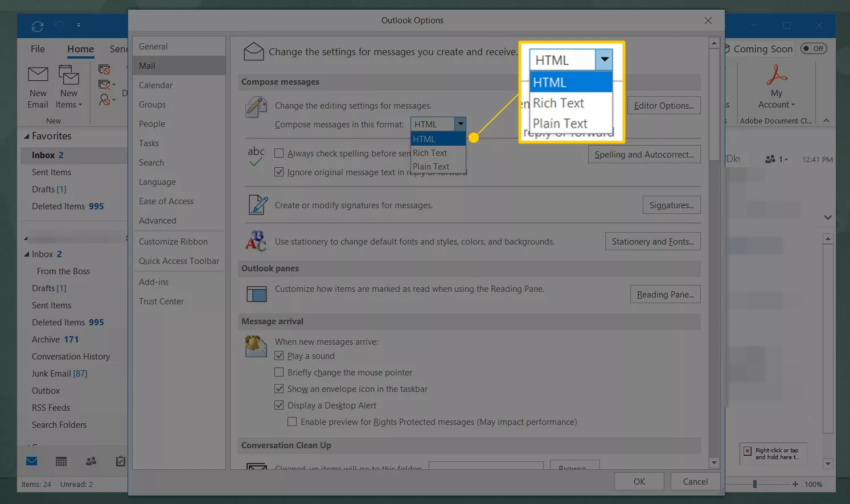Enable preview for Rights Protected messages
The image size is (850, 504).
click(x=292, y=422)
